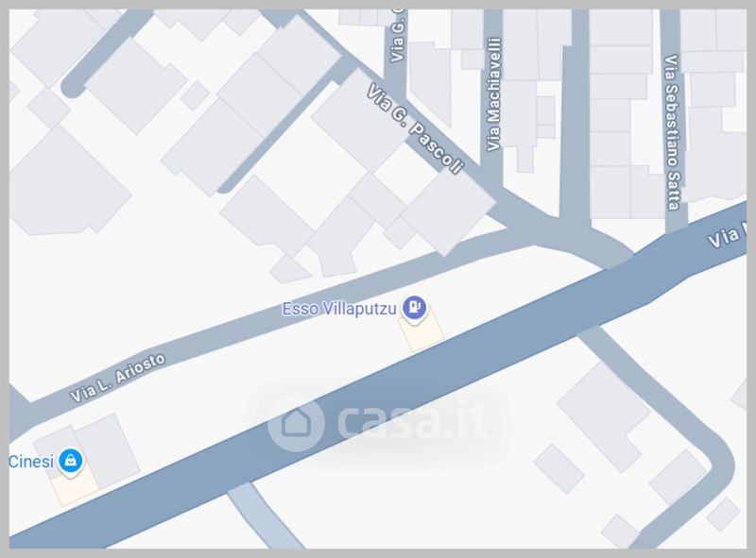Screen dimensions: 756x558
Task: Click the casa.it watermark text
Action: coord(412,423)
